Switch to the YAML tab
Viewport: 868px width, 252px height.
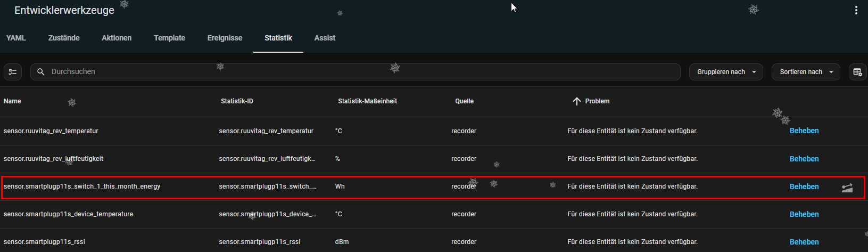(x=16, y=38)
